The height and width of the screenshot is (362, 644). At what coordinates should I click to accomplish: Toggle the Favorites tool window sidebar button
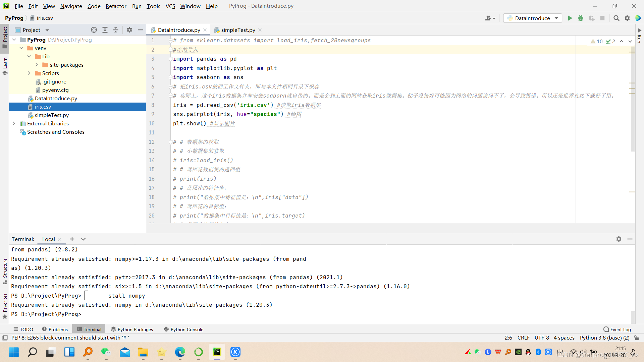5,306
